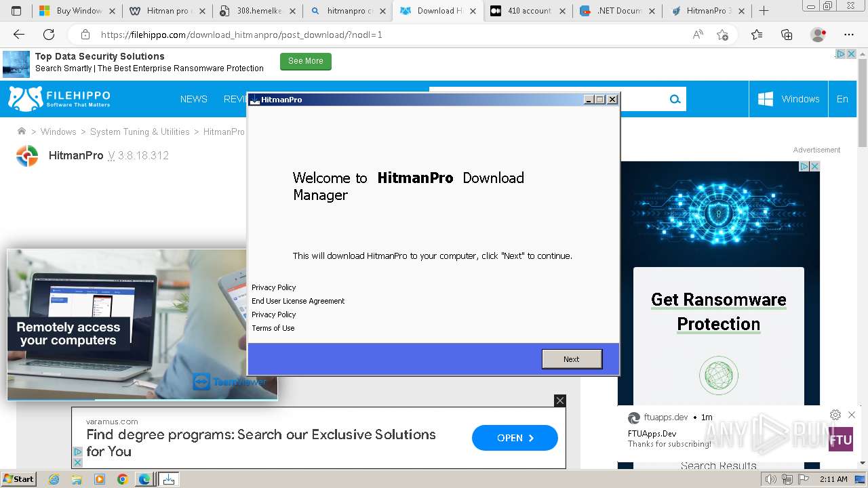Screen dimensions: 868x488
Task: Click the address bar URL
Action: tap(241, 35)
